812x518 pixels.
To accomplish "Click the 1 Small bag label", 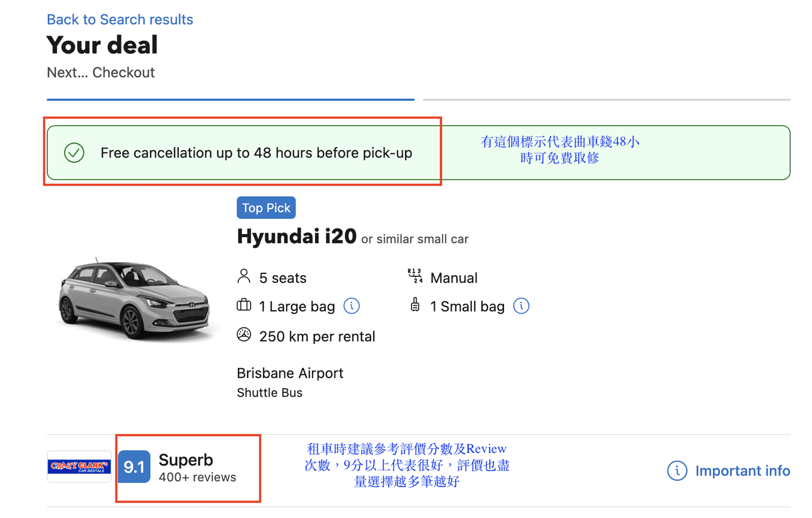I will tap(467, 307).
